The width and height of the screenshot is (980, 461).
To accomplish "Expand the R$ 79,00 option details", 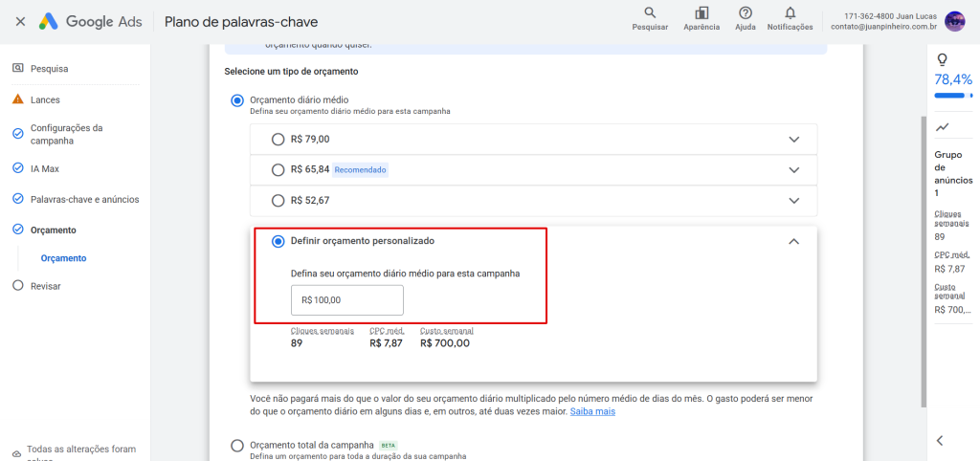I will pyautogui.click(x=794, y=140).
